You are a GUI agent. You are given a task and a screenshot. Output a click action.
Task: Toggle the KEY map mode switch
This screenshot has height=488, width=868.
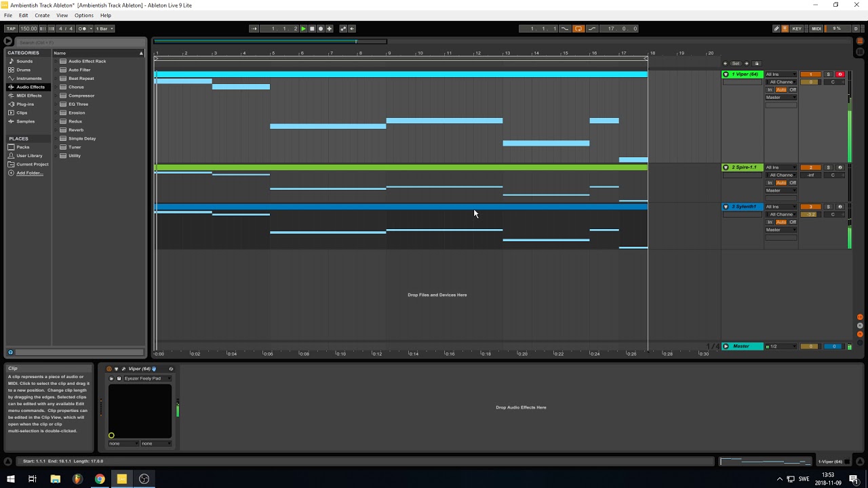tap(797, 28)
